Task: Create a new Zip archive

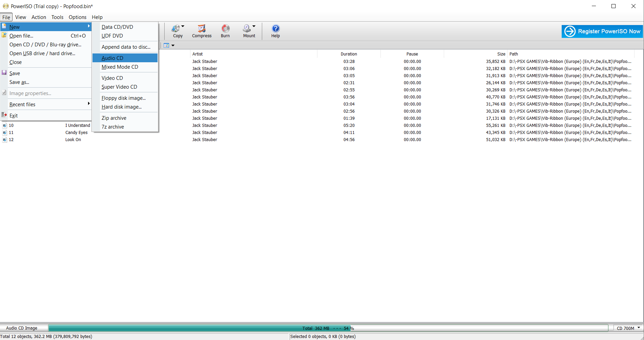Action: coord(125,118)
